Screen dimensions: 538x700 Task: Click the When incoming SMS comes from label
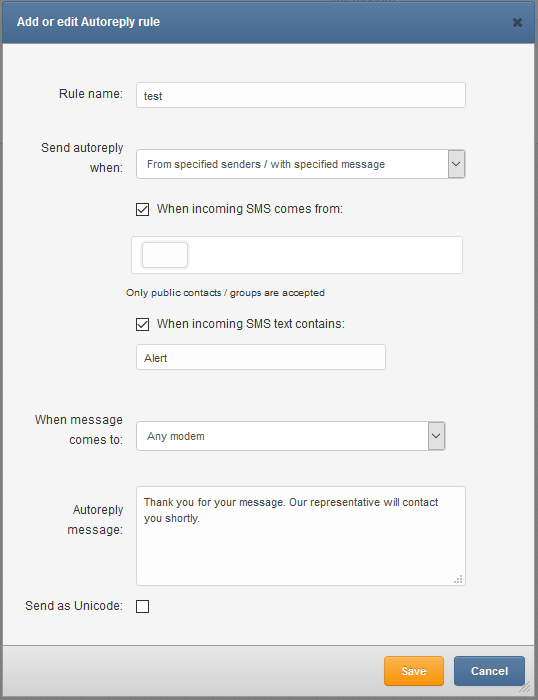pos(250,209)
